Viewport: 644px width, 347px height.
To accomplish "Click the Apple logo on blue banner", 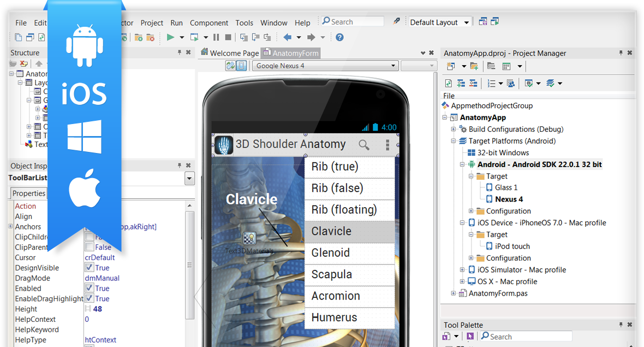I will point(85,187).
